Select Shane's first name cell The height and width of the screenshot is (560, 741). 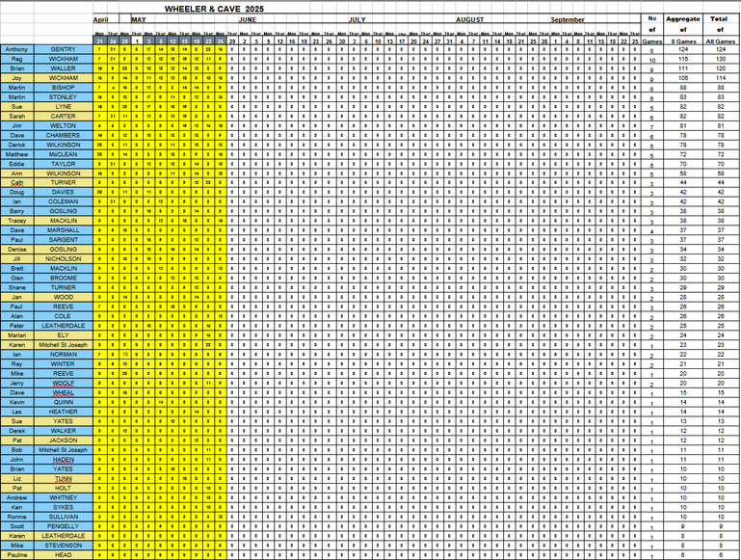17,287
